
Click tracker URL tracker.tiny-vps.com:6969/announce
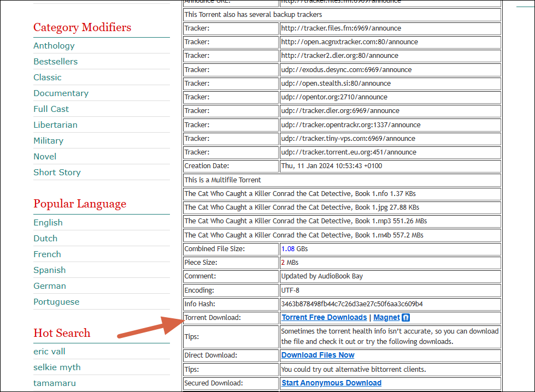348,138
